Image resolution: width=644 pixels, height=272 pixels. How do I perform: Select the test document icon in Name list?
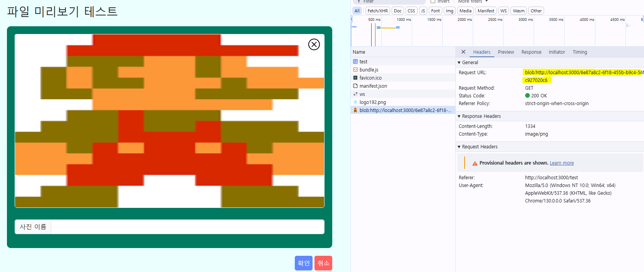pyautogui.click(x=355, y=61)
